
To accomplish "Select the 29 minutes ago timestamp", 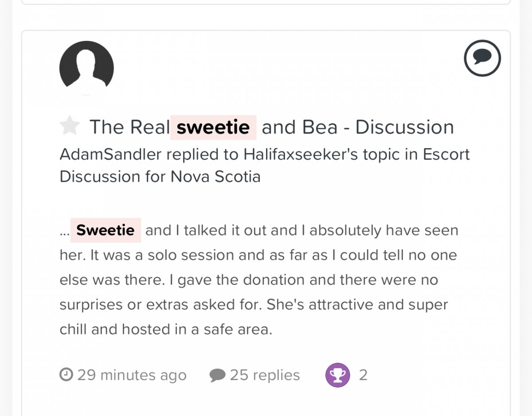I will tap(132, 375).
